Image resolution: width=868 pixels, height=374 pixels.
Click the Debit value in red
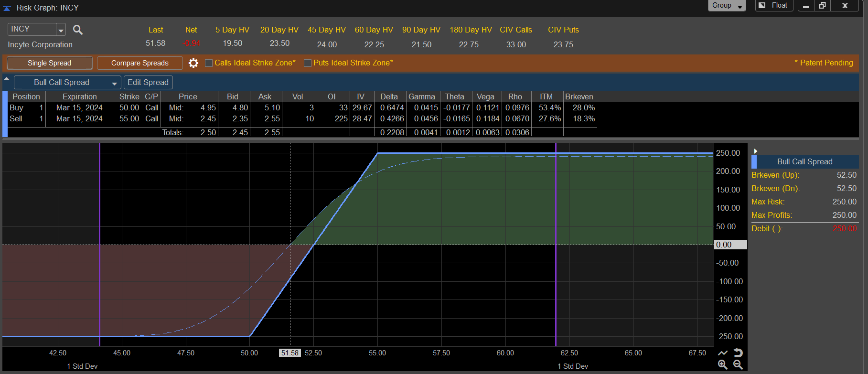845,229
